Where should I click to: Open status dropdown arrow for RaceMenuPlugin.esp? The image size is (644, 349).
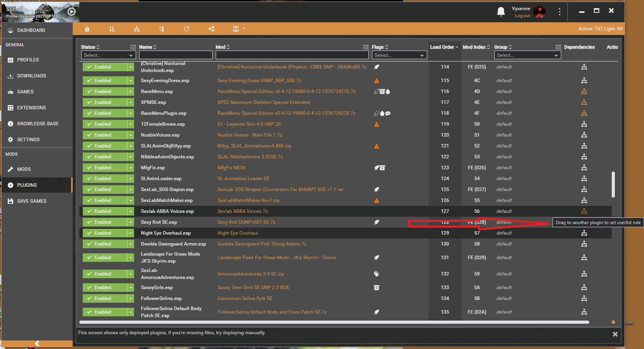coord(131,113)
